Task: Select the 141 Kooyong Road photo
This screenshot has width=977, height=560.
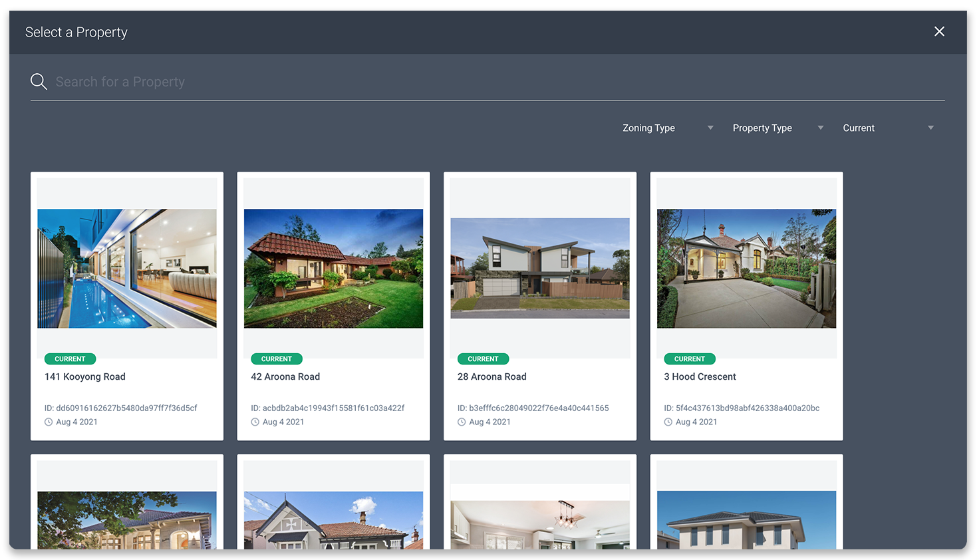Action: tap(127, 269)
